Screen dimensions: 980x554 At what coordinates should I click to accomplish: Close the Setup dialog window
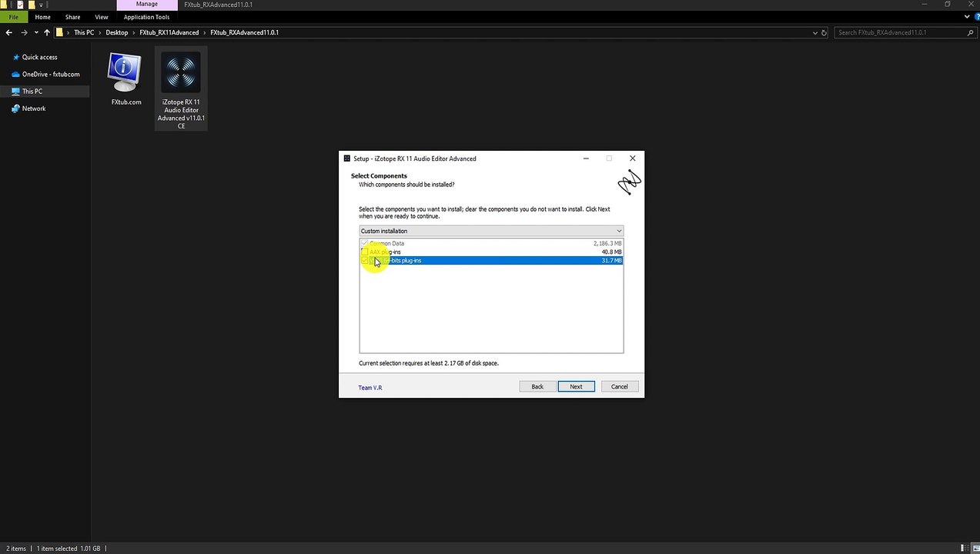click(633, 159)
